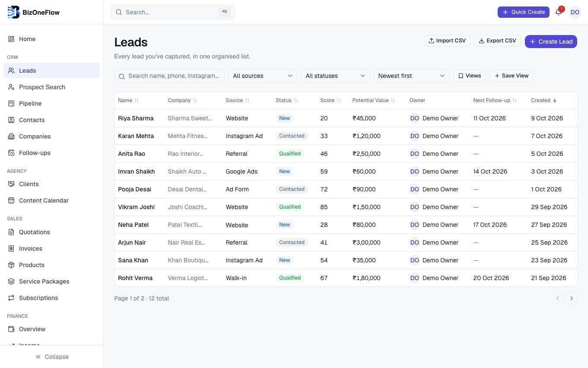588x368 pixels.
Task: Click the Subscriptions repeat icon
Action: [11, 298]
